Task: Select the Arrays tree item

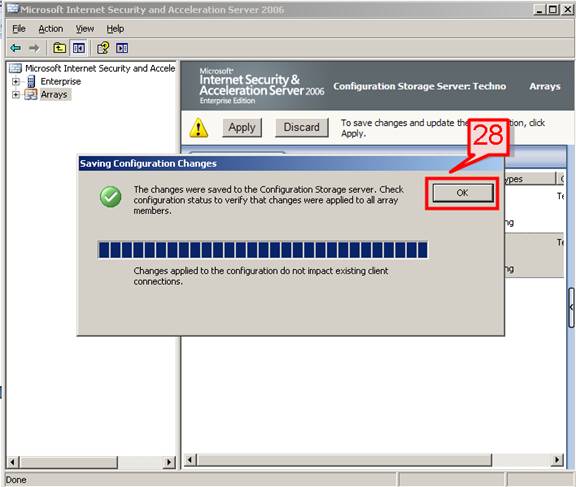Action: click(54, 95)
